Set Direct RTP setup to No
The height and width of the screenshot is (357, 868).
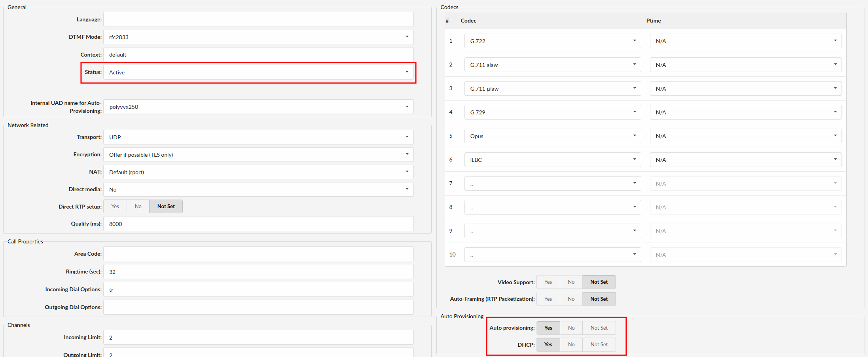click(138, 207)
